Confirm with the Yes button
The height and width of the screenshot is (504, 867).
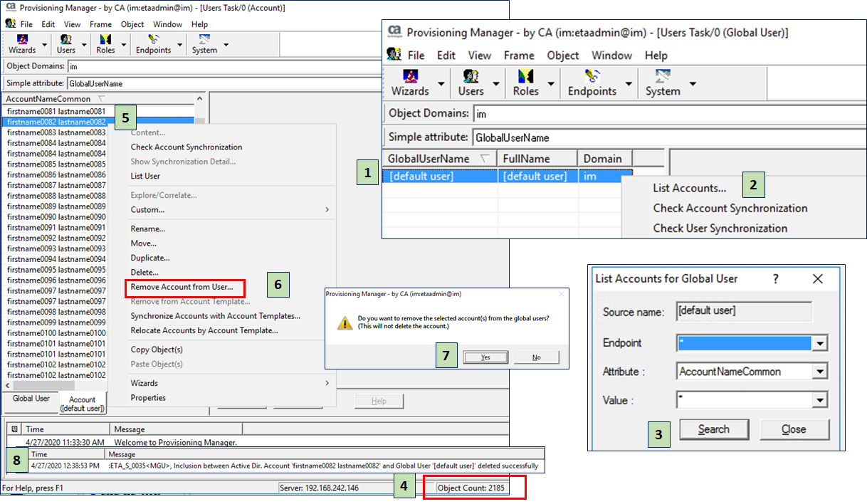click(x=485, y=357)
